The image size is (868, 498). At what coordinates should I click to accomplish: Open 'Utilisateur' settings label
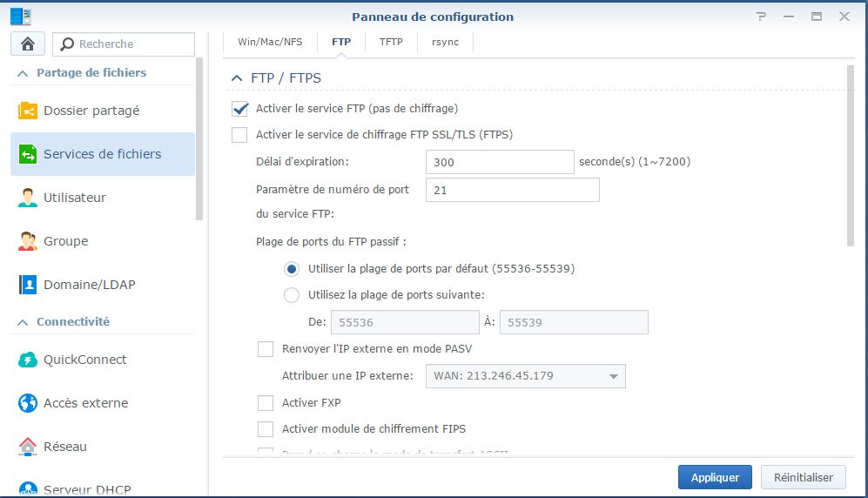click(x=75, y=198)
